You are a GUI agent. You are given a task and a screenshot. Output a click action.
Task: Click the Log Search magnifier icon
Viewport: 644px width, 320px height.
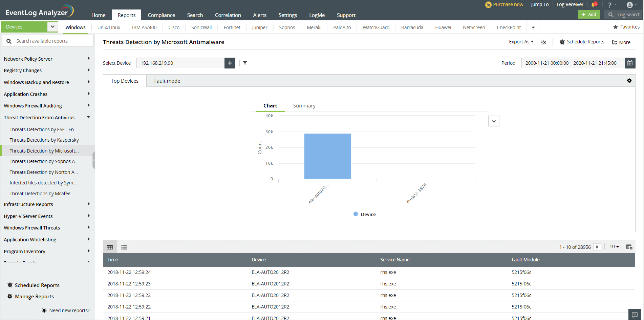point(611,15)
